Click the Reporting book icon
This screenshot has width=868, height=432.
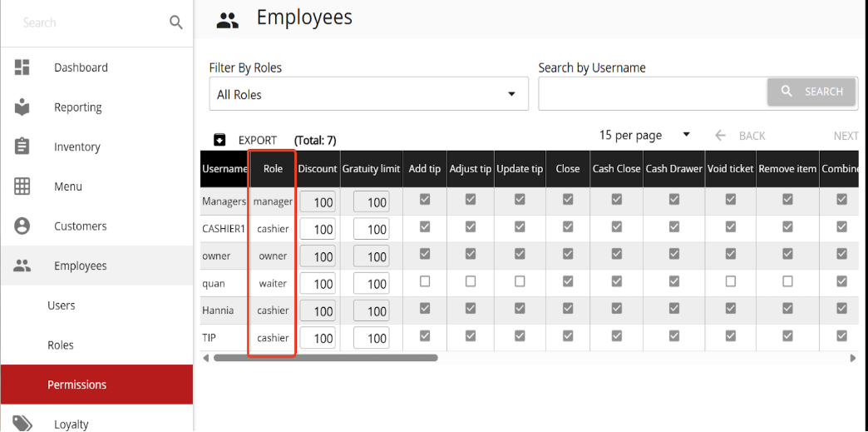point(22,107)
